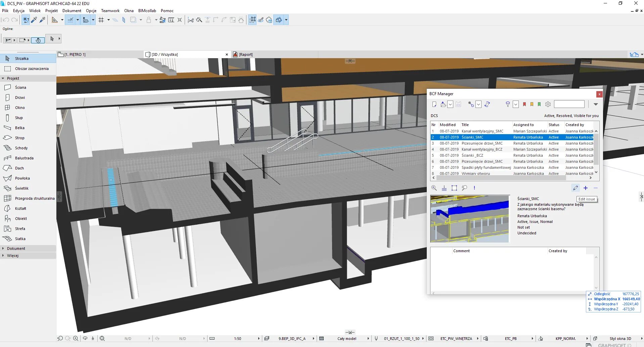Click the issue snapshot thumbnail in BCF Manager
Viewport: 644px width, 347px height.
pos(470,219)
